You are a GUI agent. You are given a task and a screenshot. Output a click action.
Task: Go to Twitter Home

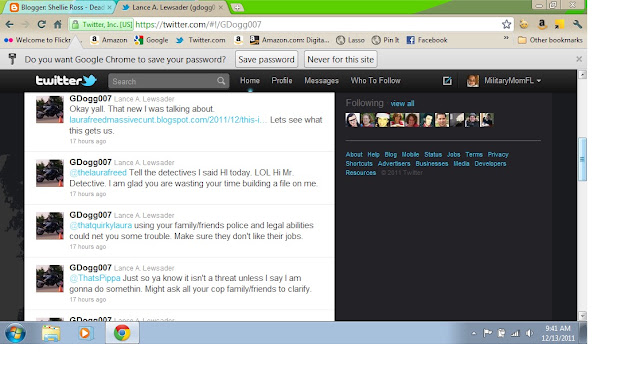point(250,81)
